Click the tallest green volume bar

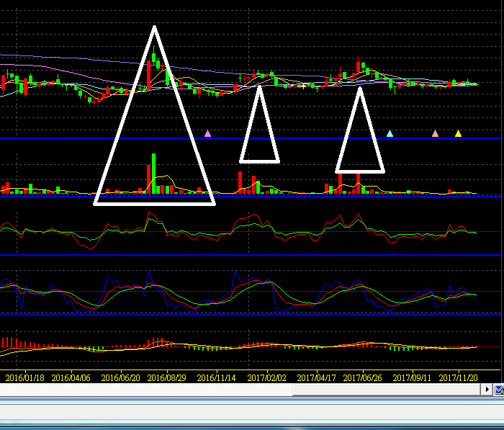tap(153, 174)
